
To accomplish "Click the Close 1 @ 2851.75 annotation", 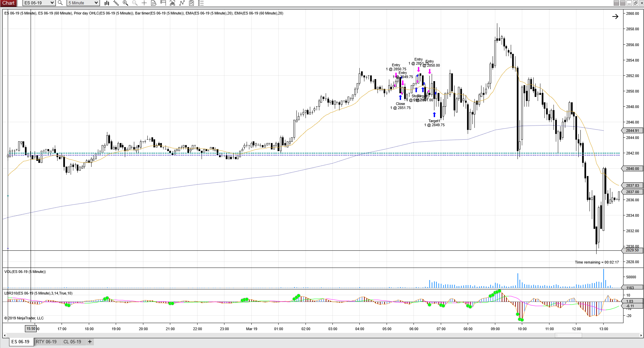I will click(x=400, y=106).
